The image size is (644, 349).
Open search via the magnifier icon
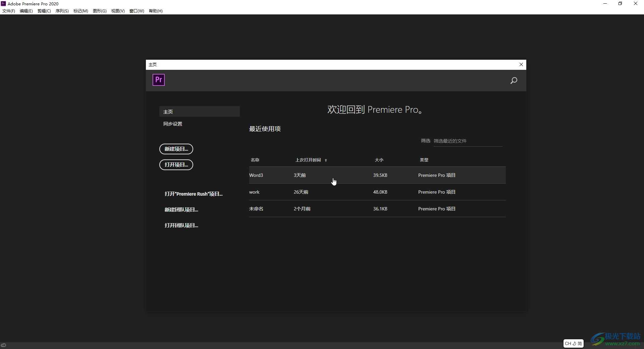[514, 81]
